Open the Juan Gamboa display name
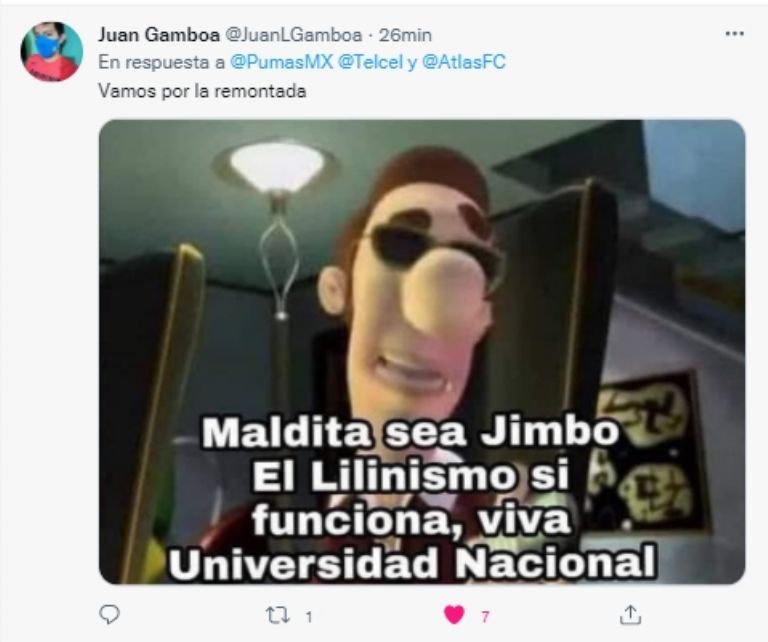This screenshot has width=768, height=642. (x=159, y=35)
